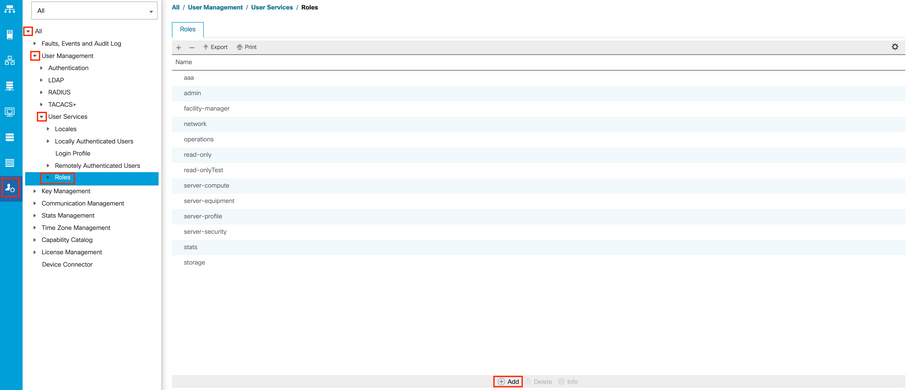Expand the LDAP node

tap(41, 80)
